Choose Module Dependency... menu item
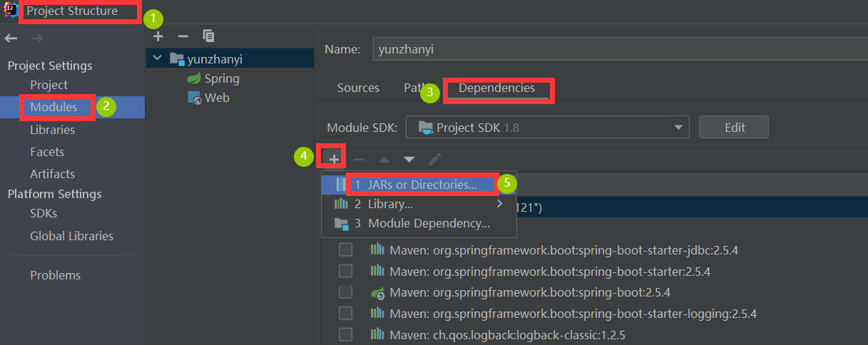The height and width of the screenshot is (345, 868). coord(419,223)
